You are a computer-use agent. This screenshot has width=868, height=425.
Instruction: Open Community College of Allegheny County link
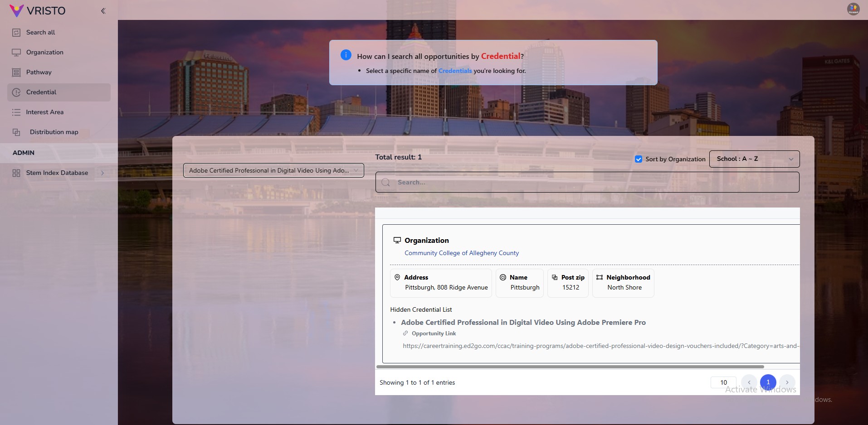pos(462,253)
